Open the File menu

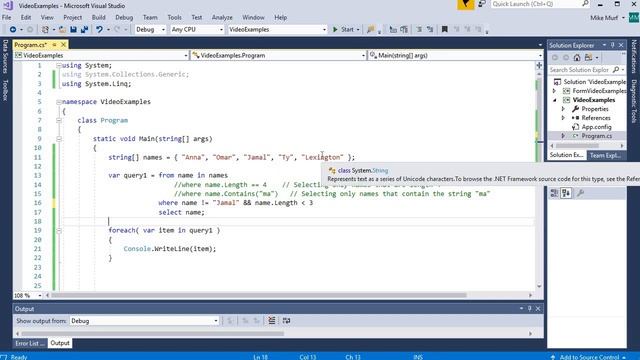point(7,18)
